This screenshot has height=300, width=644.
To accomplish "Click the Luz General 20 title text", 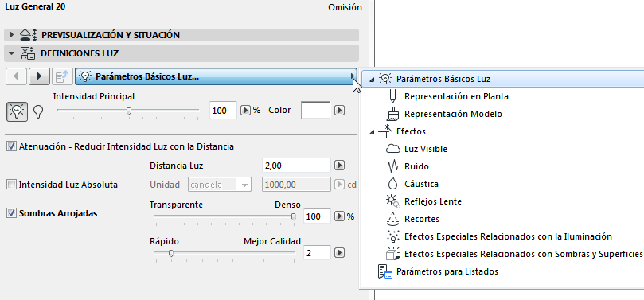I will pos(35,7).
